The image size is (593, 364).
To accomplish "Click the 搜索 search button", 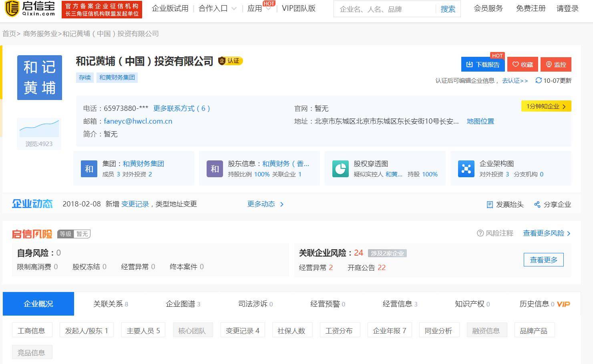I will pyautogui.click(x=448, y=9).
